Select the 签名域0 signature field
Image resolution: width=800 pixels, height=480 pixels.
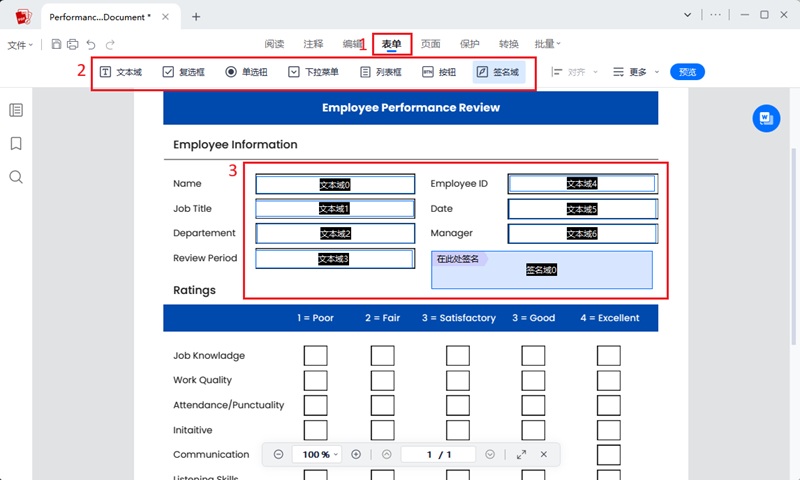[541, 270]
